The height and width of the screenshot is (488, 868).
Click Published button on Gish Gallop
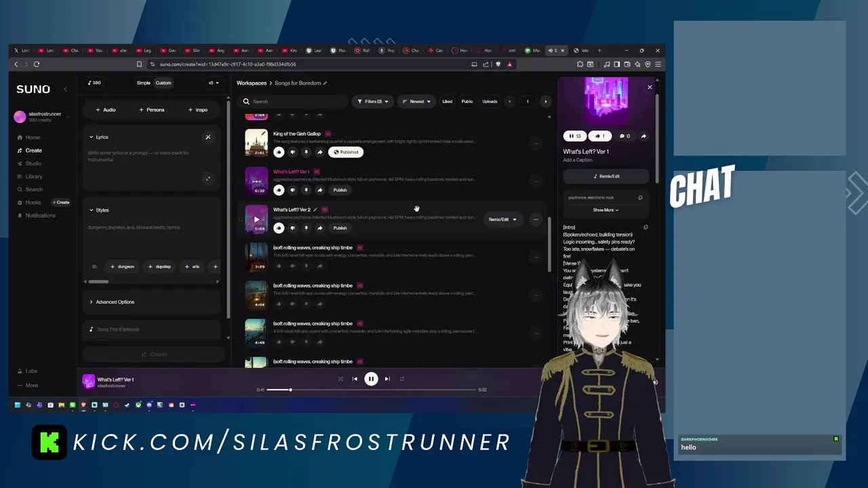[x=346, y=152]
